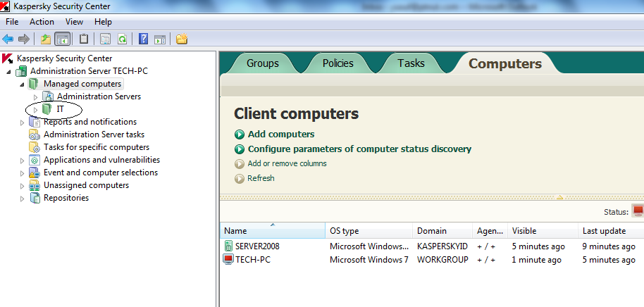Expand Applications and vulnerabilities node
The height and width of the screenshot is (307, 644).
coord(23,161)
